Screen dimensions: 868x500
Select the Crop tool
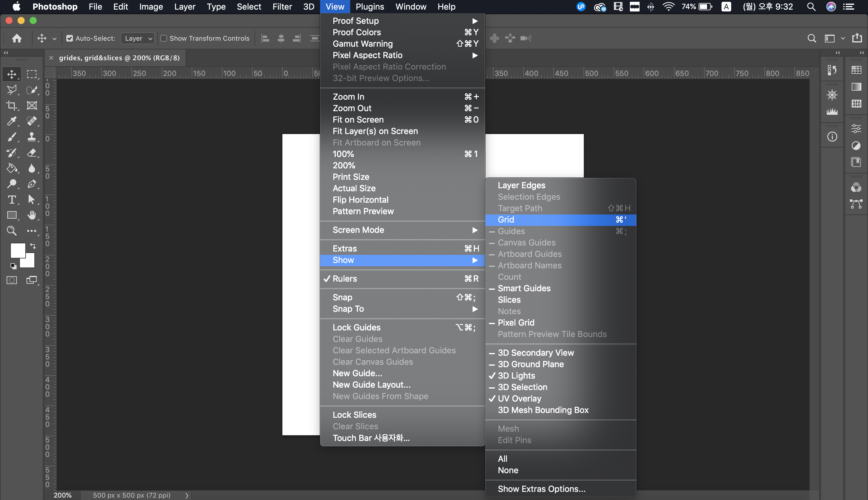[12, 105]
